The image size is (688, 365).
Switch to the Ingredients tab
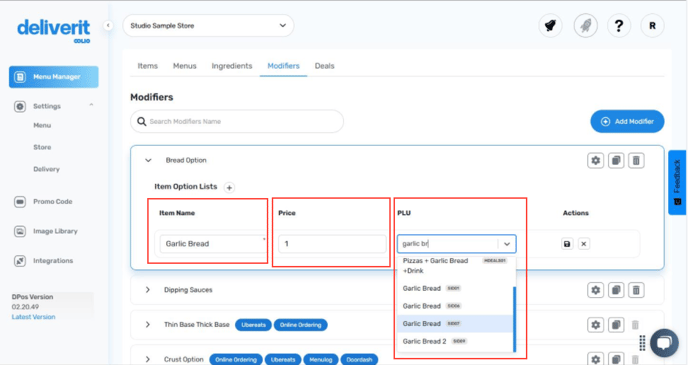coord(232,66)
